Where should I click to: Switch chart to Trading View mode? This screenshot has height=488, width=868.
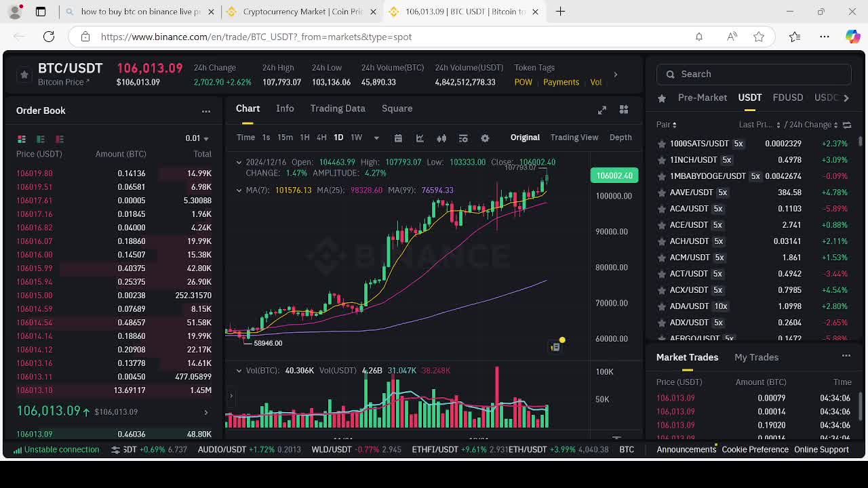[574, 138]
